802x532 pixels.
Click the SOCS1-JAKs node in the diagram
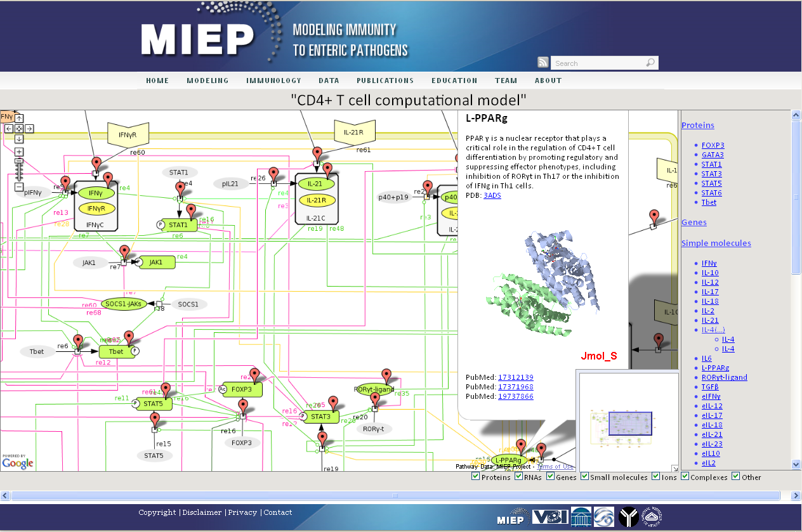pyautogui.click(x=124, y=304)
